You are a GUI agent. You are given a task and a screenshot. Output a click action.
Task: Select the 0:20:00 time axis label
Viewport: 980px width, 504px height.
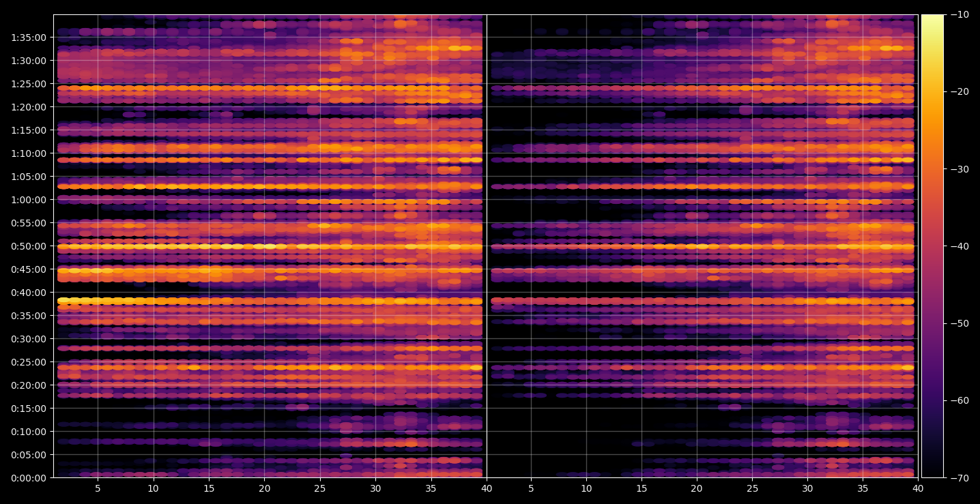[x=29, y=385]
